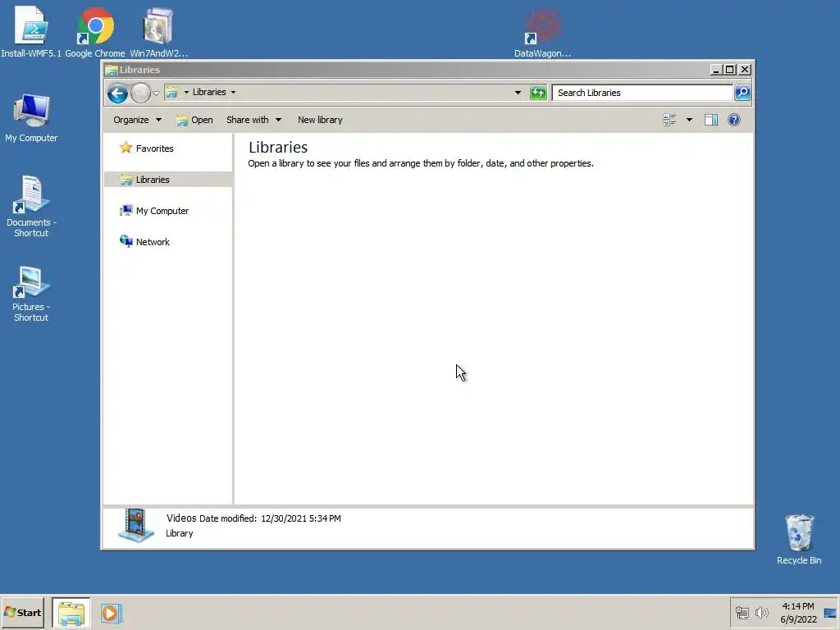Click the Videos library icon in details pane
This screenshot has width=840, height=630.
click(x=135, y=526)
